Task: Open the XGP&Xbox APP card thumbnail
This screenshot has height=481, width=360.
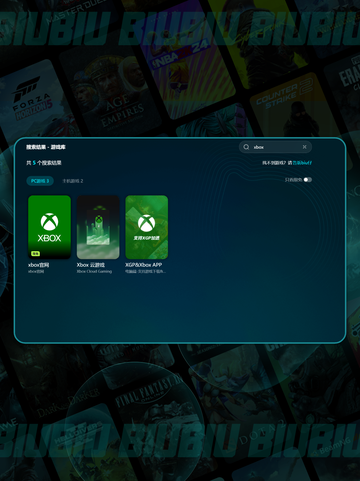Action: [147, 227]
